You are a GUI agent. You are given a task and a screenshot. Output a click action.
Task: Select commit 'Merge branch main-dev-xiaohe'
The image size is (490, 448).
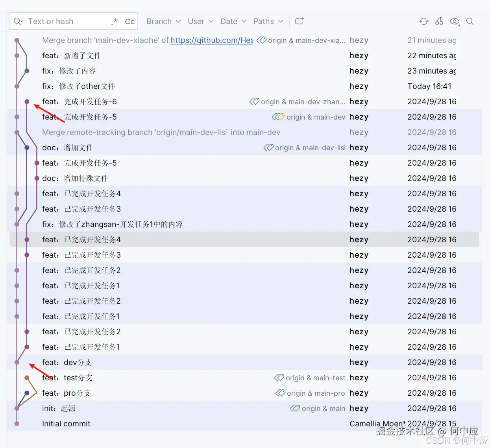pyautogui.click(x=244, y=40)
